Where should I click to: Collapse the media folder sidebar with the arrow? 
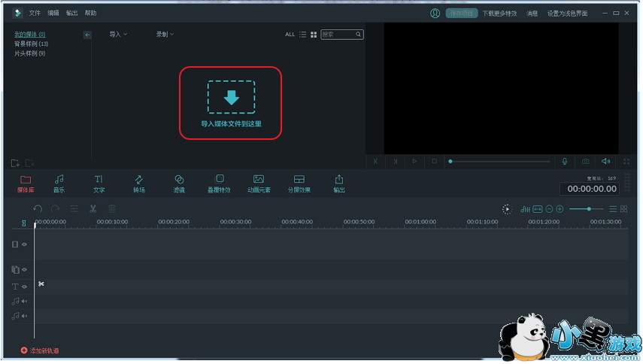pyautogui.click(x=87, y=35)
